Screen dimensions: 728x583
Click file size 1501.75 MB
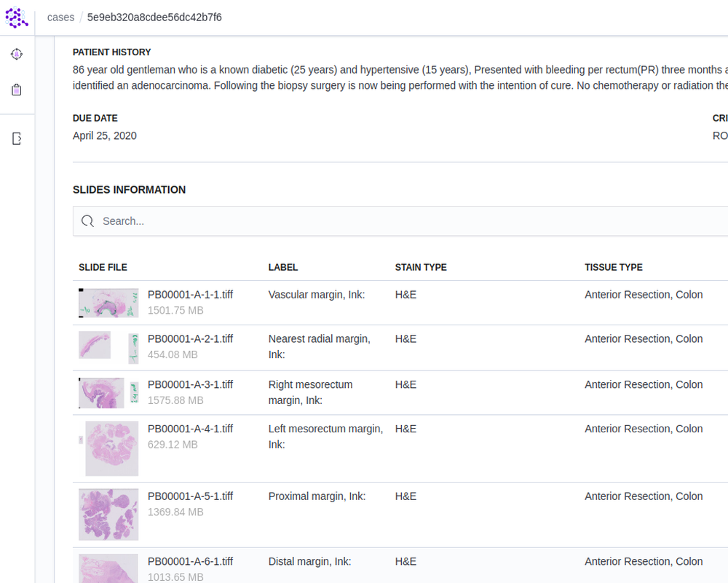click(x=175, y=311)
